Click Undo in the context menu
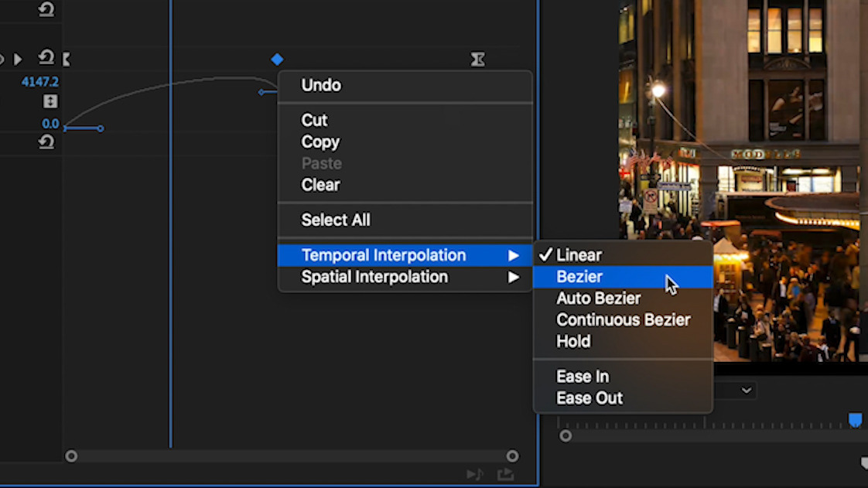 [x=321, y=85]
